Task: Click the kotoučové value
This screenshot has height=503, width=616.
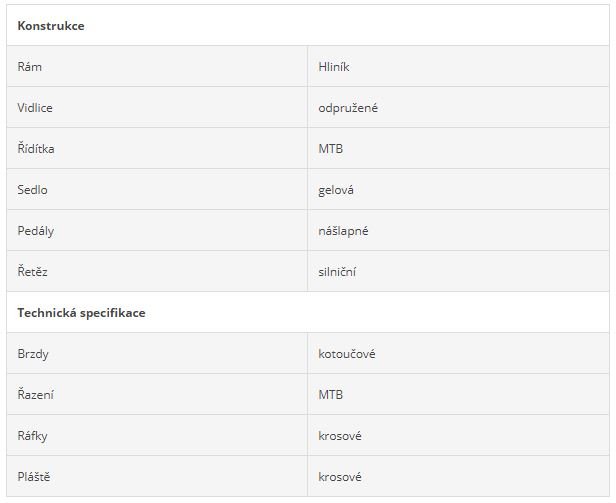Action: [346, 354]
